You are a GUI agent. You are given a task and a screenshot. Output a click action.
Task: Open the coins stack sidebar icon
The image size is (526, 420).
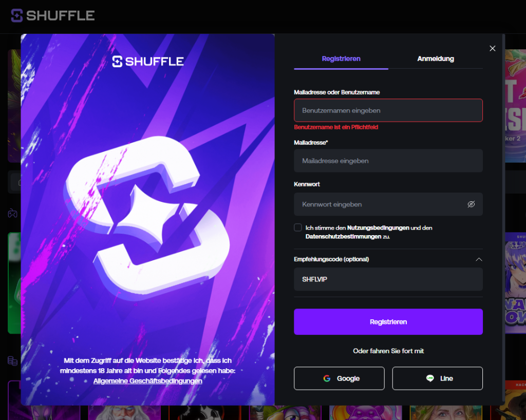(13, 360)
